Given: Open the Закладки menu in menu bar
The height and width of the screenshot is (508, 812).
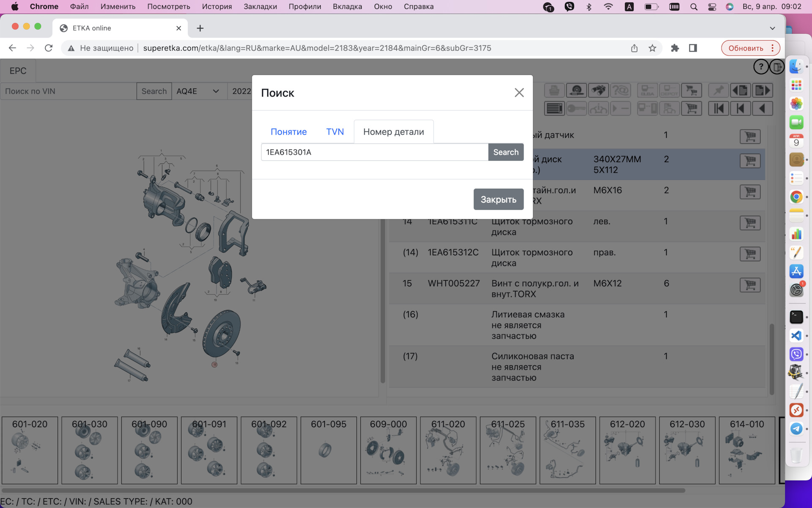Looking at the screenshot, I should pos(260,6).
